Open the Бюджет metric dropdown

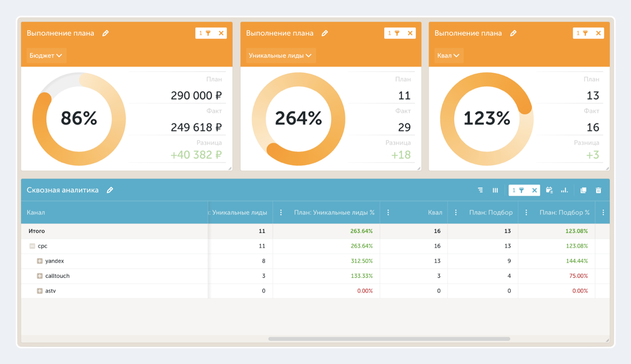(x=46, y=55)
